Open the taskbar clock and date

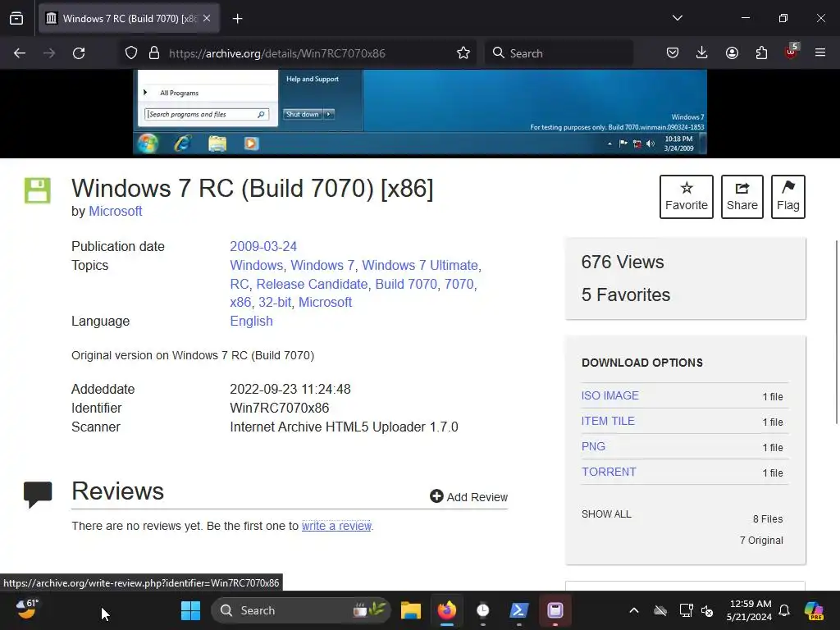[749, 610]
